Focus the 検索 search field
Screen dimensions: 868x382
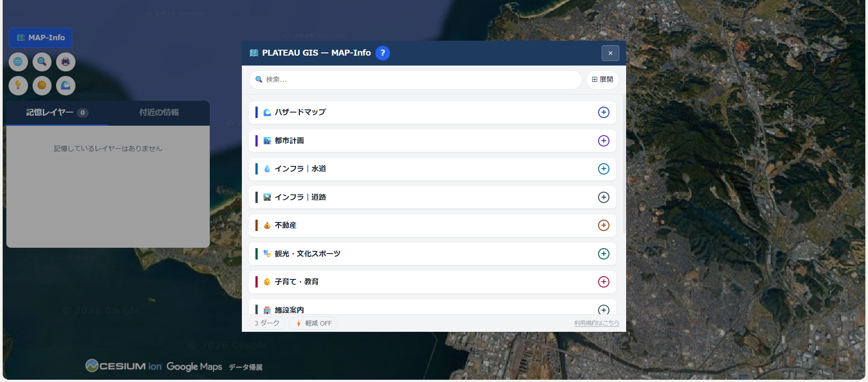[415, 80]
